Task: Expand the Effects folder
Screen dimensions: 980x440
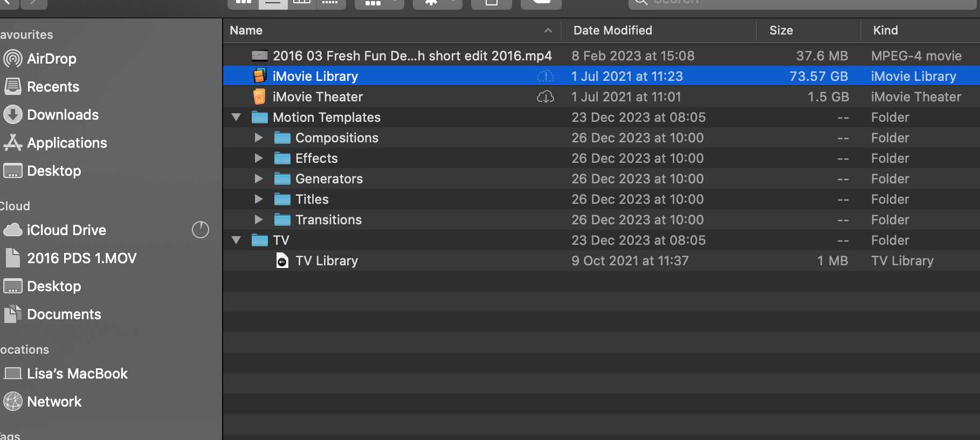Action: click(259, 158)
